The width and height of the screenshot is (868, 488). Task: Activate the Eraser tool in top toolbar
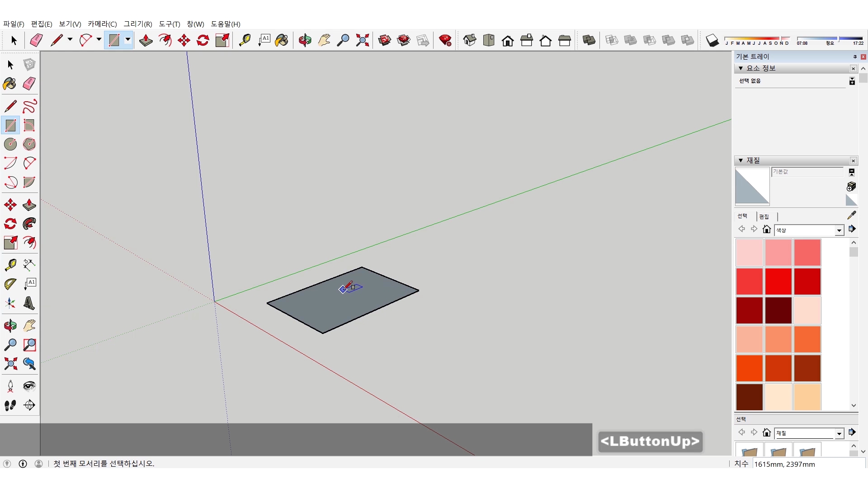click(x=36, y=41)
